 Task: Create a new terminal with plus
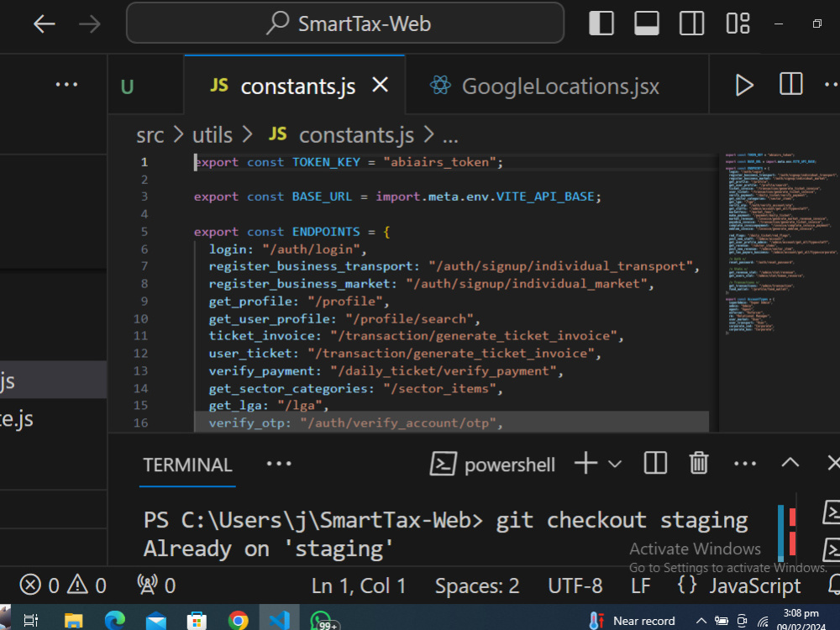pos(585,463)
